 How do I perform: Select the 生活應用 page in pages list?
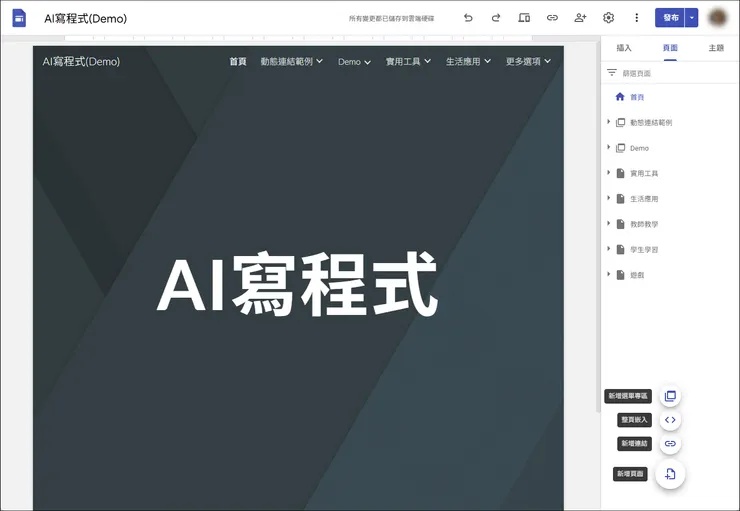pyautogui.click(x=644, y=199)
